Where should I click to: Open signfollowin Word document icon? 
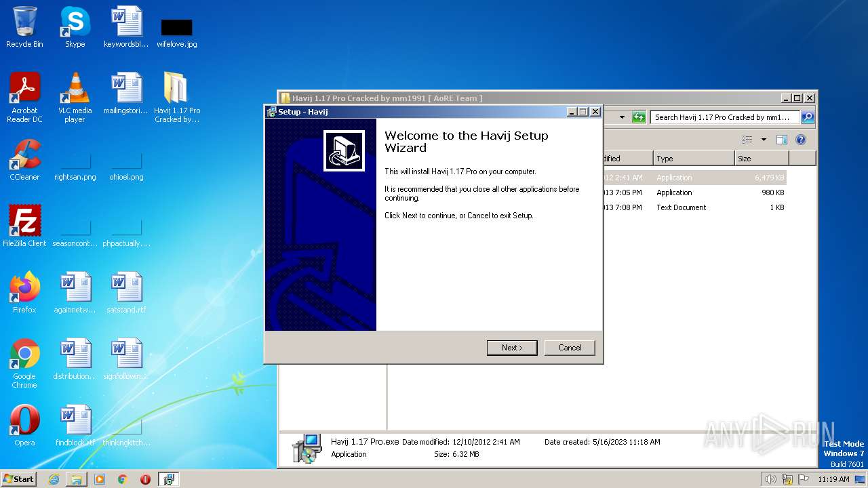(x=126, y=359)
